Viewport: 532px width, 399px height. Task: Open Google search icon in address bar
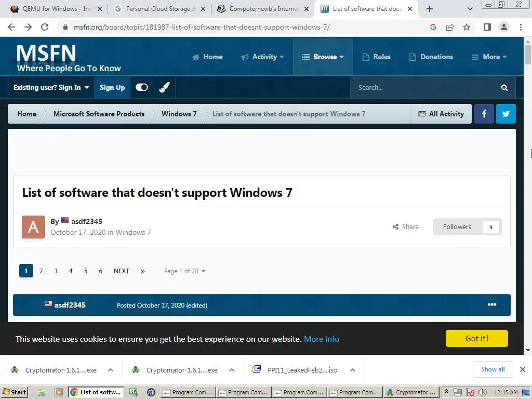[x=433, y=27]
